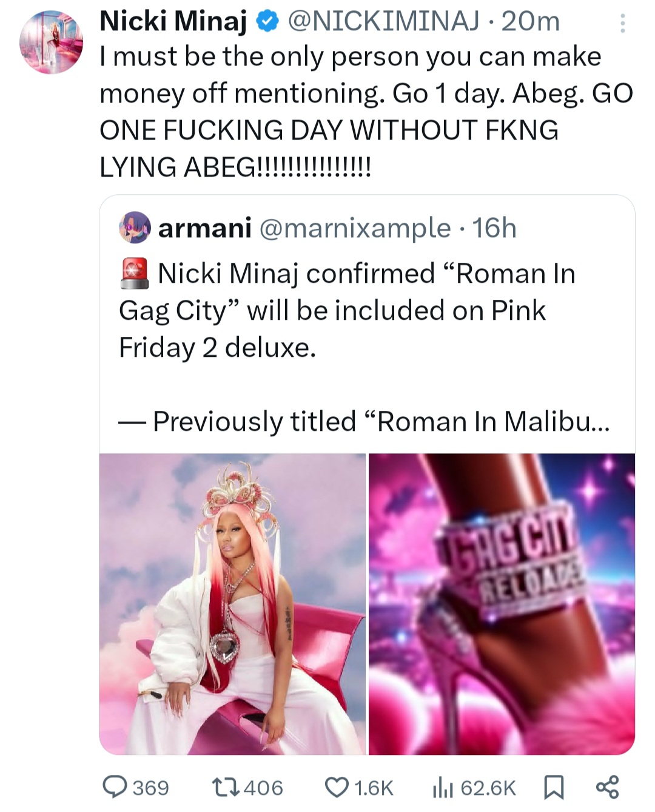Like the tweet with the heart icon
The image size is (655, 812).
click(337, 787)
